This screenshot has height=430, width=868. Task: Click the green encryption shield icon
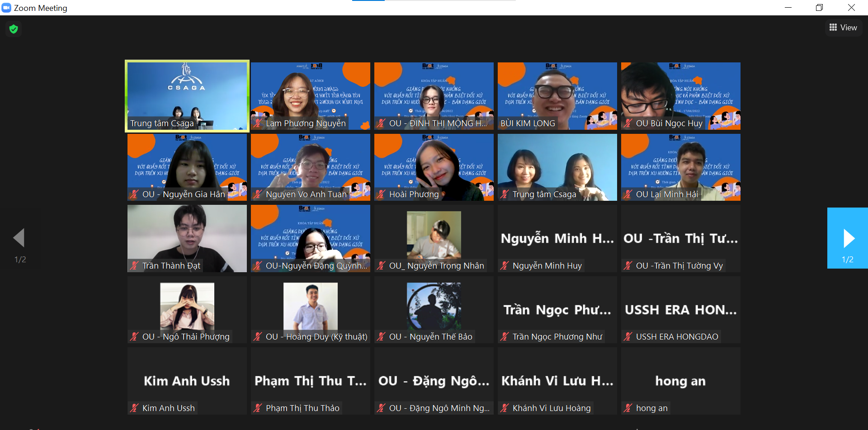pyautogui.click(x=14, y=29)
